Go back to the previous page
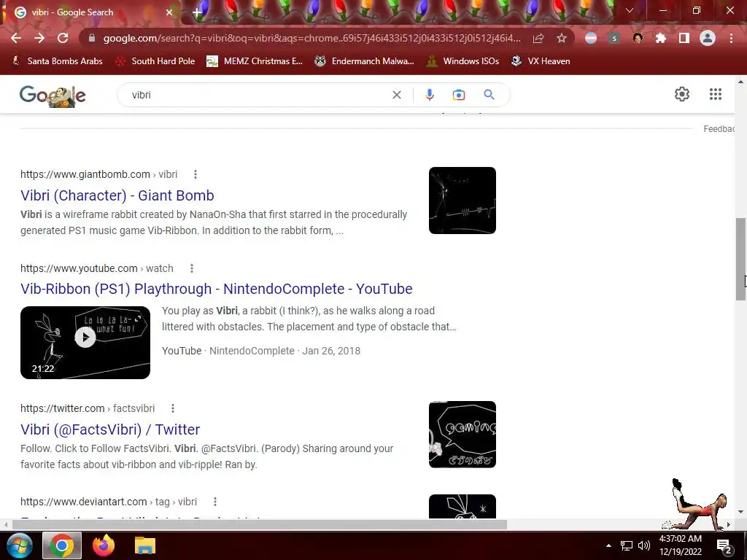Image resolution: width=747 pixels, height=560 pixels. (x=16, y=38)
